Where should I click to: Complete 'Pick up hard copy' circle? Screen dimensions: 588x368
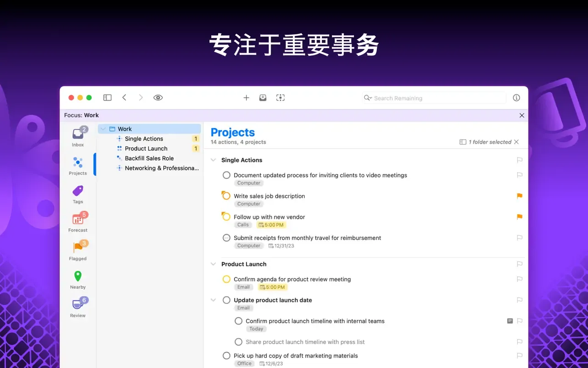coord(226,356)
